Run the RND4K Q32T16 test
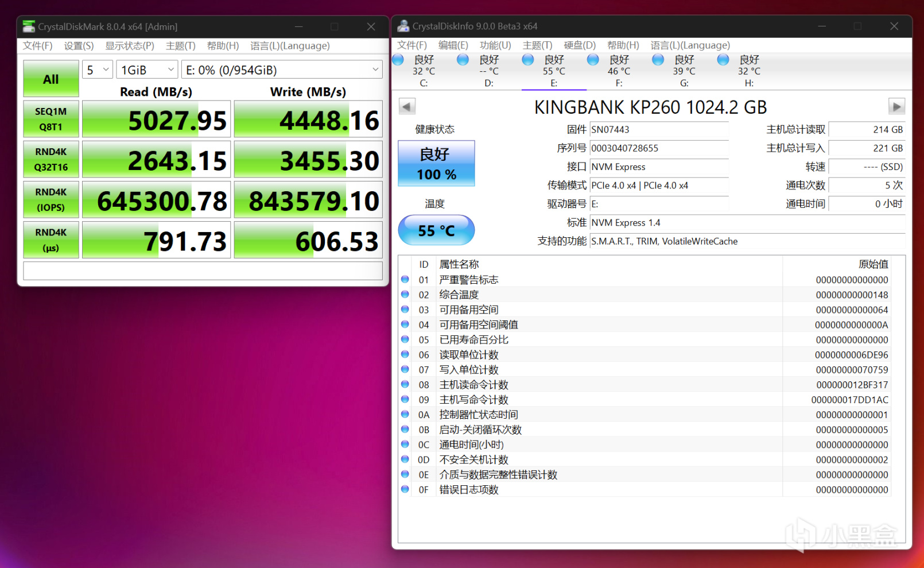Image resolution: width=924 pixels, height=568 pixels. click(51, 159)
